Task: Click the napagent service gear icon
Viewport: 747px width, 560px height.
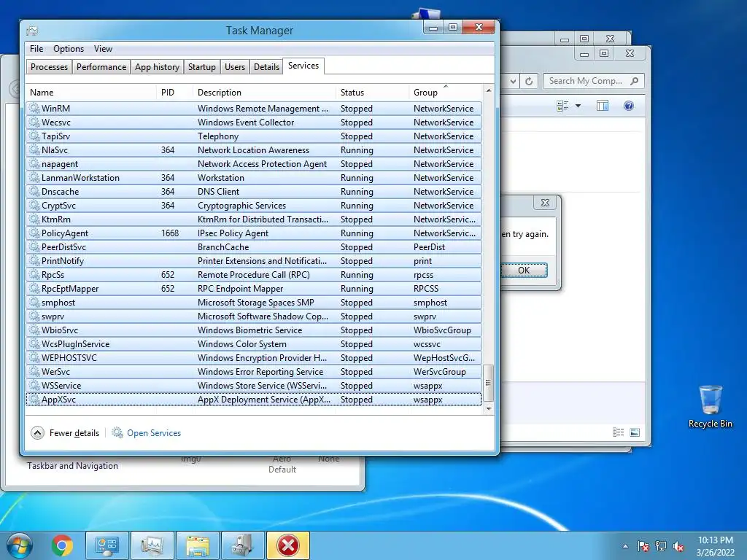Action: 34,163
